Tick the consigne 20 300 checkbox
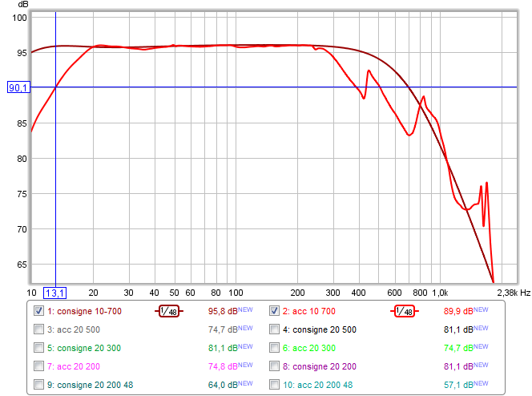 (38, 347)
